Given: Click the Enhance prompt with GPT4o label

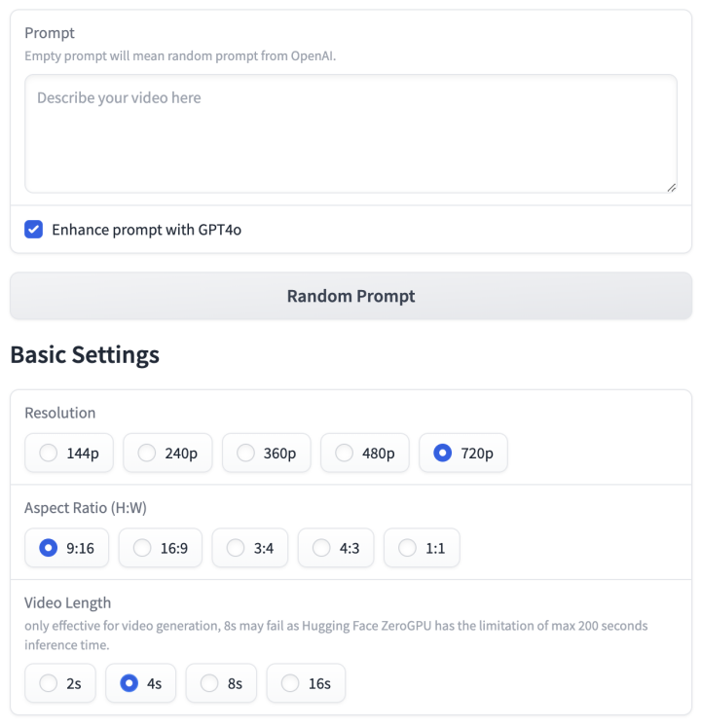Looking at the screenshot, I should point(146,230).
